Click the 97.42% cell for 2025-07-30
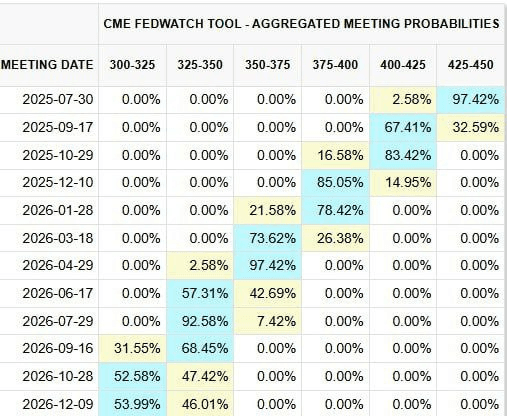 471,99
